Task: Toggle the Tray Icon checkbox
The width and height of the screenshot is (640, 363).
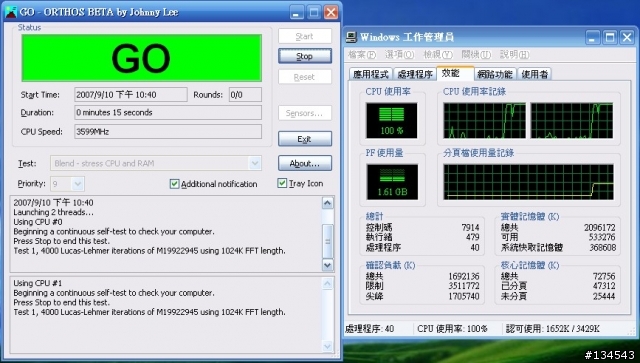Action: click(282, 183)
